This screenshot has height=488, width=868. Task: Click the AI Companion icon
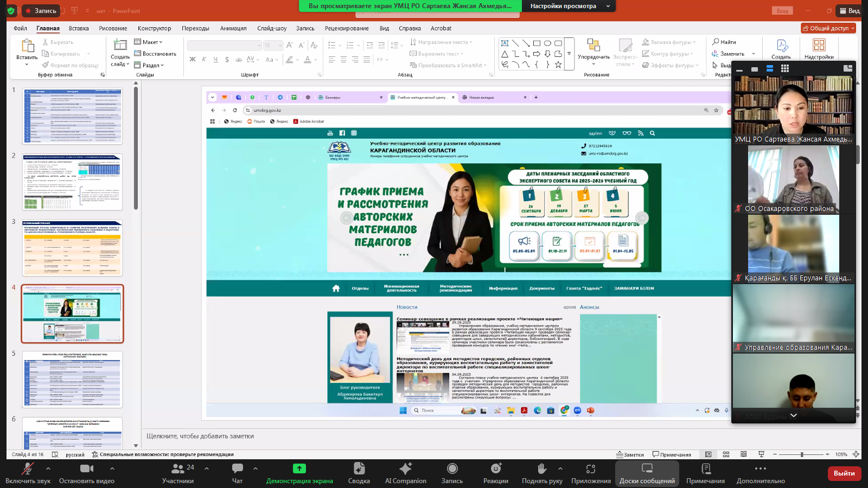click(405, 469)
